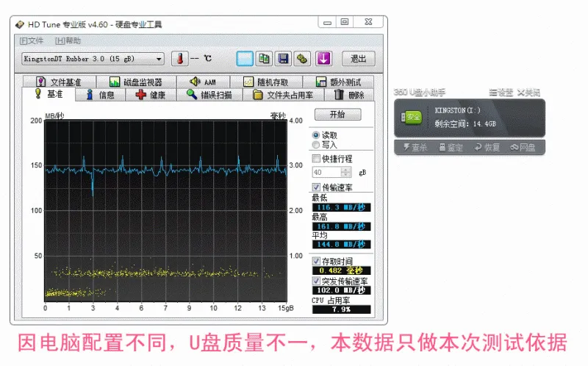Click the save screenshot floppy icon

[283, 59]
